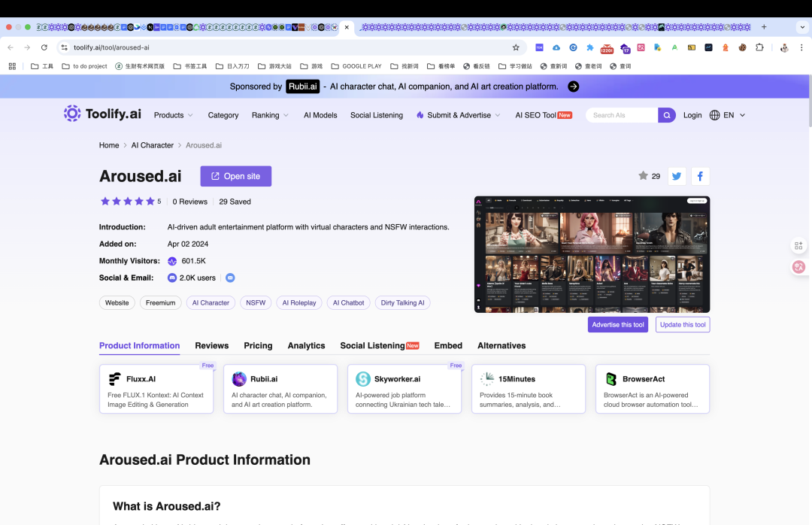Open the apps grid in the bookmarks bar
This screenshot has height=525, width=812.
click(x=13, y=66)
